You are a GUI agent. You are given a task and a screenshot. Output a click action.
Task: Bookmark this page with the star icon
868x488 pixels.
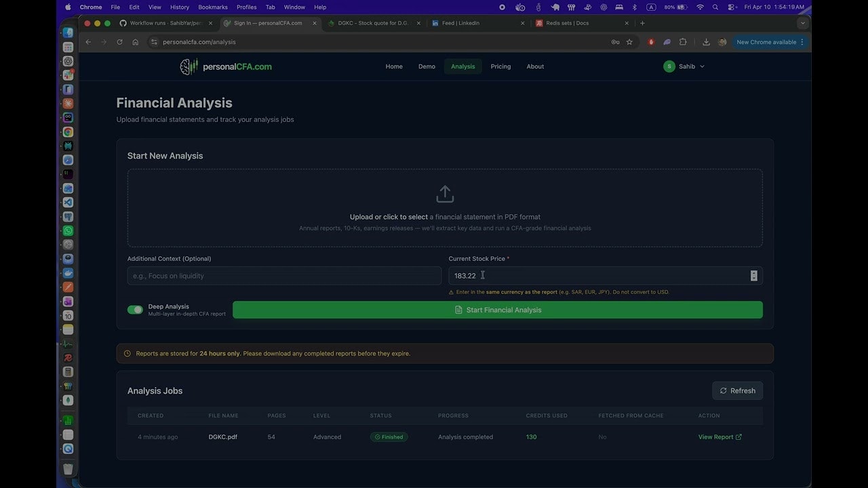pos(629,42)
